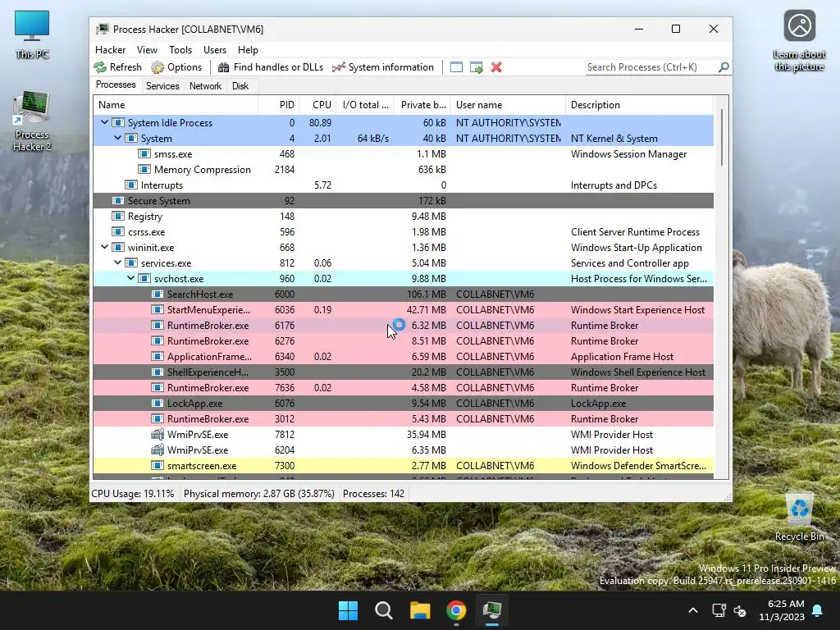Click the LockApp.exe process icon
Image resolution: width=840 pixels, height=630 pixels.
pos(157,403)
